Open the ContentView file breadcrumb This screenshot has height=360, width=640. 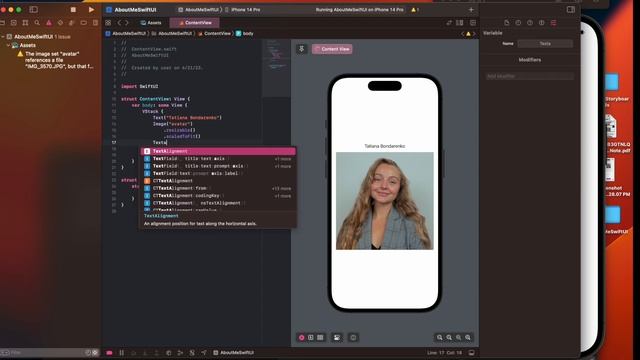click(x=214, y=33)
